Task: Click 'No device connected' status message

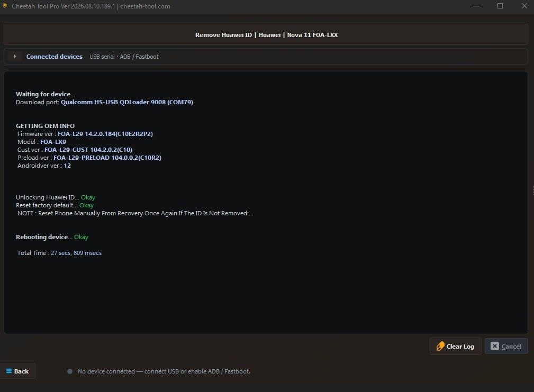Action: tap(164, 371)
